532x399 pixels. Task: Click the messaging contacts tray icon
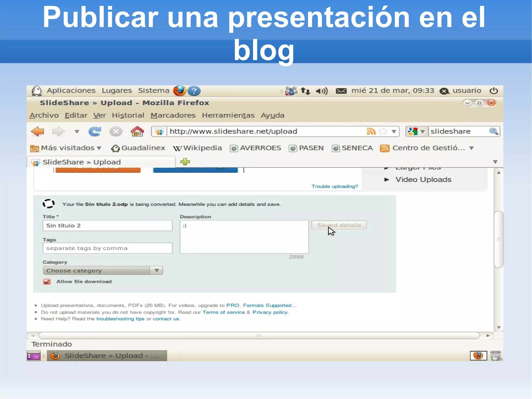(x=291, y=91)
